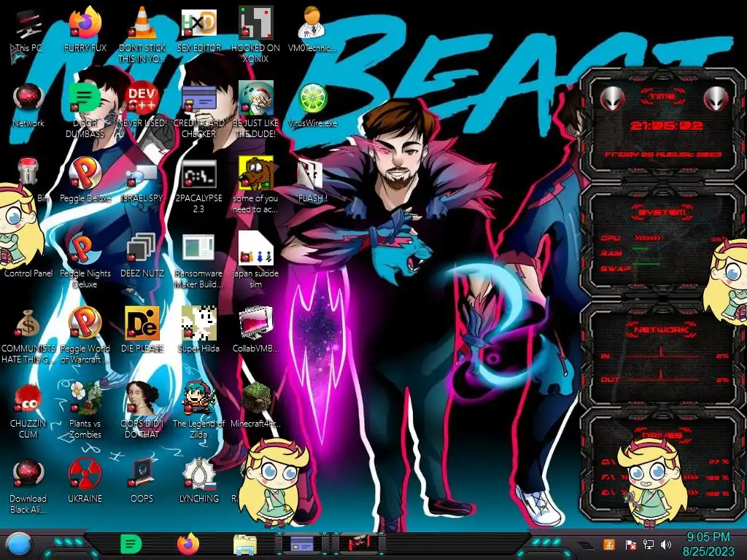Open the VM0Technic desktop icon

pyautogui.click(x=312, y=29)
